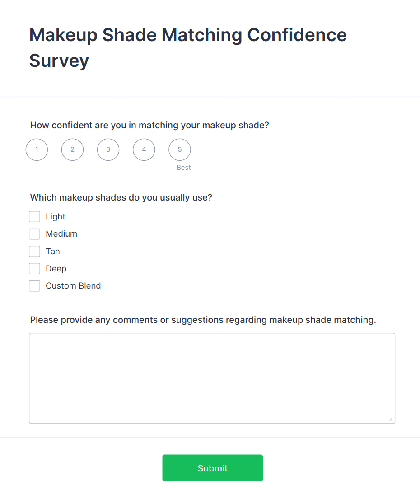Select rating 2 on the confidence scale
Image resolution: width=420 pixels, height=504 pixels.
(72, 149)
